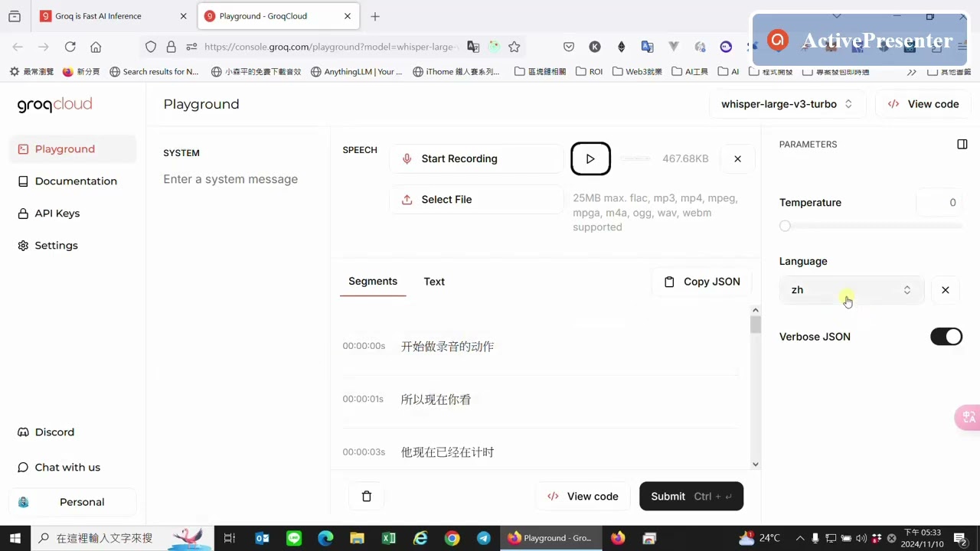Click the results scrollbar down arrow
Image resolution: width=980 pixels, height=551 pixels.
pyautogui.click(x=756, y=464)
